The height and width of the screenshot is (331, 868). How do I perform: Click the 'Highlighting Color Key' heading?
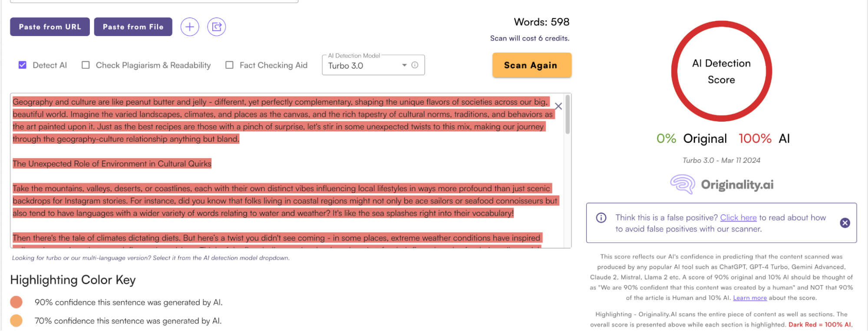(x=73, y=280)
